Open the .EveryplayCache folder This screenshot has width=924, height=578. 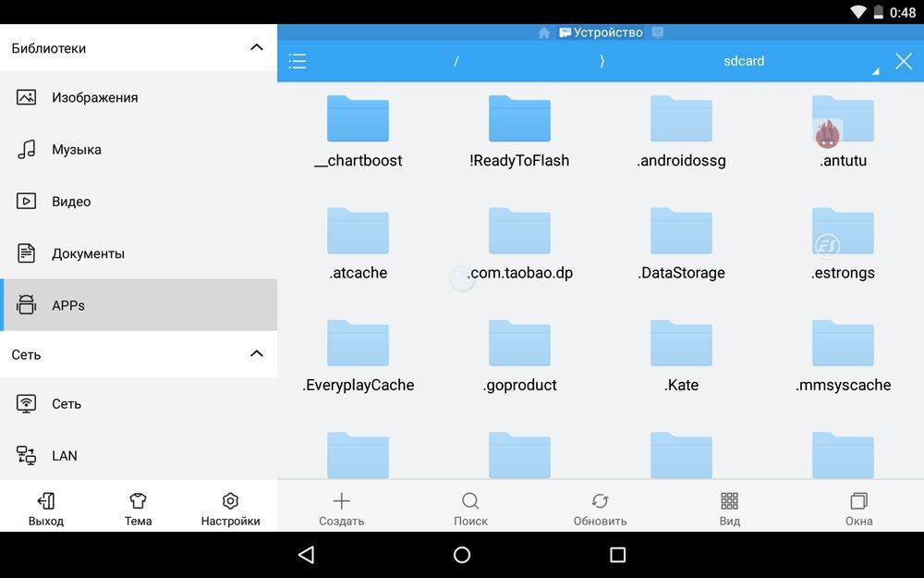(x=359, y=356)
